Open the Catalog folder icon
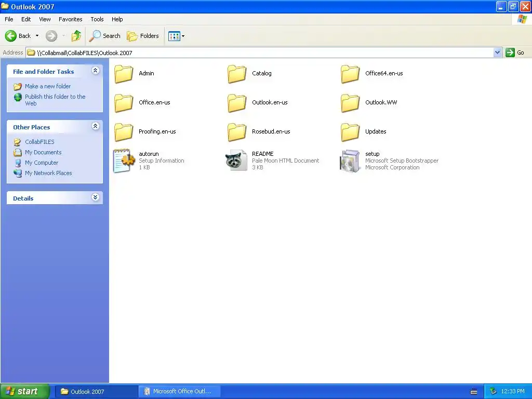Viewport: 532px width, 399px height. [x=237, y=74]
